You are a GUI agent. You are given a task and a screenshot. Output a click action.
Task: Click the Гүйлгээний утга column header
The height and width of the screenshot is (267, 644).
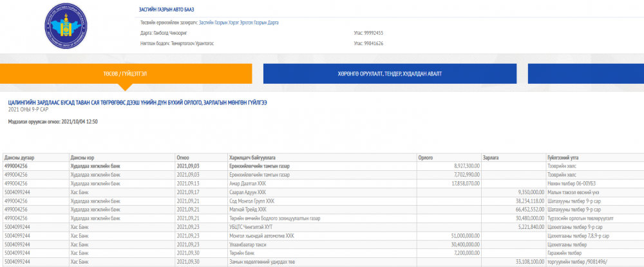click(595, 157)
